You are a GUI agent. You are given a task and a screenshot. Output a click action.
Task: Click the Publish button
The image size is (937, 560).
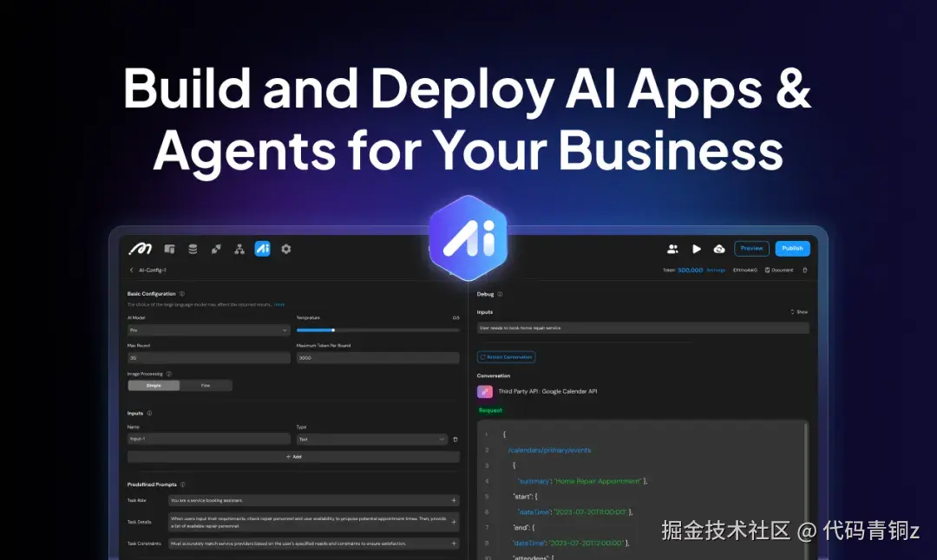tap(792, 248)
